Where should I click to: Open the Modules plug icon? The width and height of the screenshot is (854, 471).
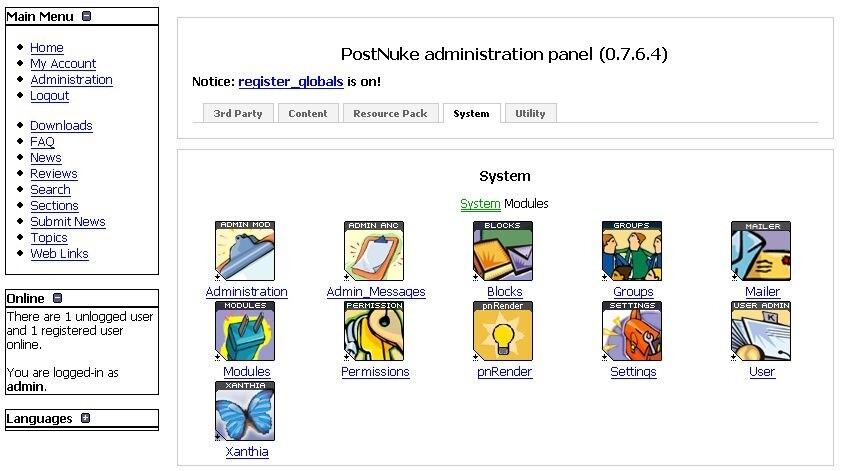245,331
